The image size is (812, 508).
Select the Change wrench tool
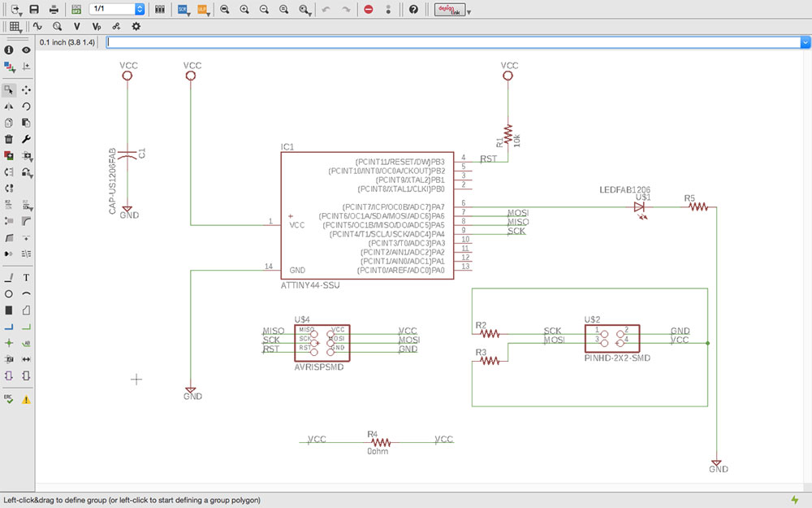26,139
